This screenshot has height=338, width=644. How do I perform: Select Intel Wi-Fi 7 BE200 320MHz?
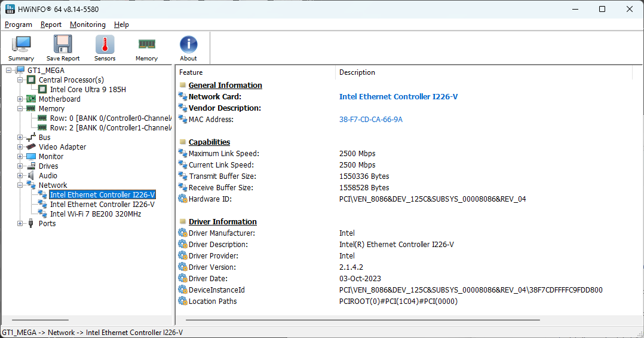(96, 214)
